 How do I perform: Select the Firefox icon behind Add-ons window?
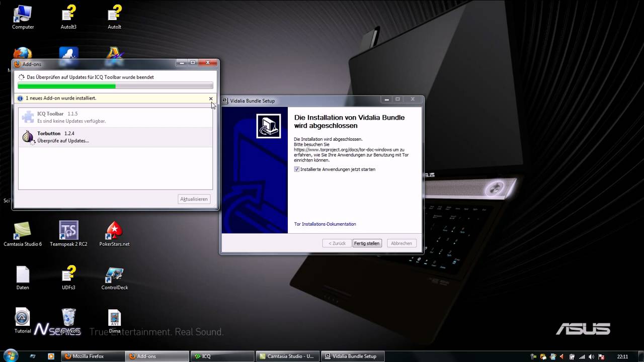[x=23, y=53]
